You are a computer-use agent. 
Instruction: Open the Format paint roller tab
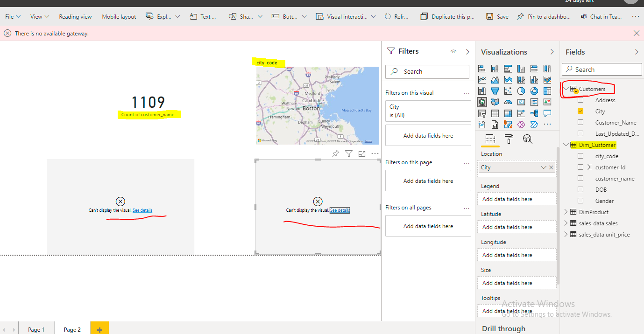pos(509,139)
